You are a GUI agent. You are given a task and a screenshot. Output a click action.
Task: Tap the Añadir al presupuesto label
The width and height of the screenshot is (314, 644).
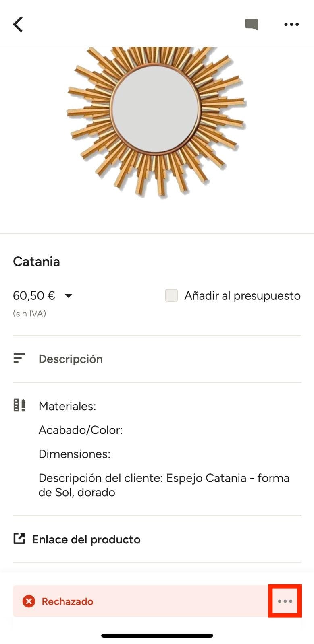(x=242, y=296)
